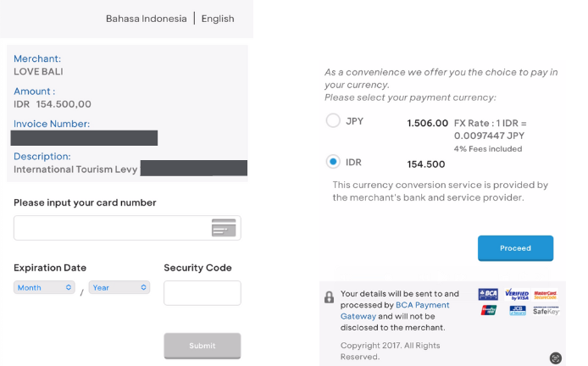Open the expiration Year dropdown
The height and width of the screenshot is (366, 588).
click(x=119, y=287)
